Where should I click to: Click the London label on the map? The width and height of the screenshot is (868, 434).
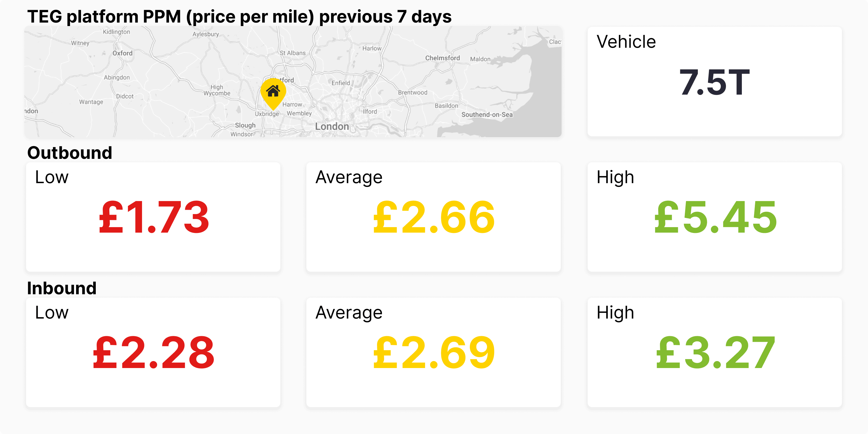pos(332,126)
